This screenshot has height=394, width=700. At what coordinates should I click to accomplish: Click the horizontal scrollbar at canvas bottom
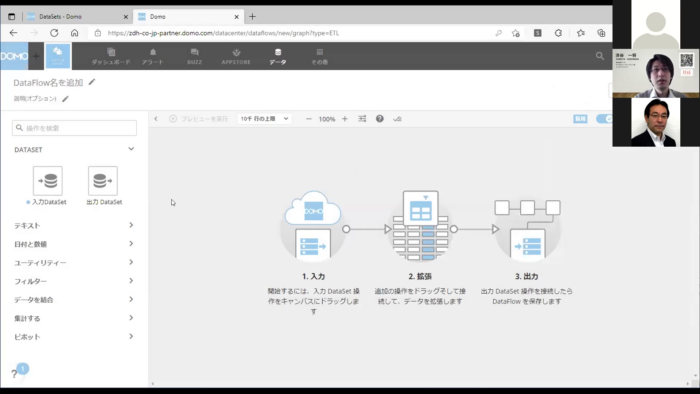point(420,384)
